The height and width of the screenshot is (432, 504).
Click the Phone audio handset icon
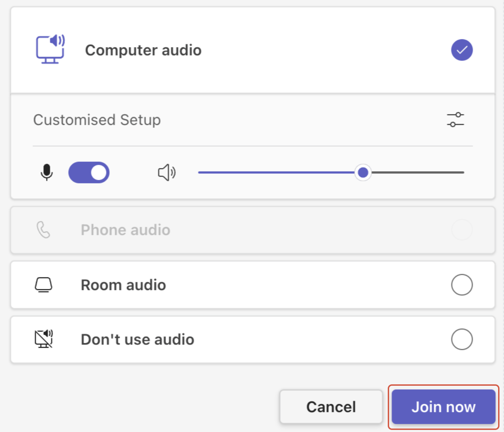(44, 230)
